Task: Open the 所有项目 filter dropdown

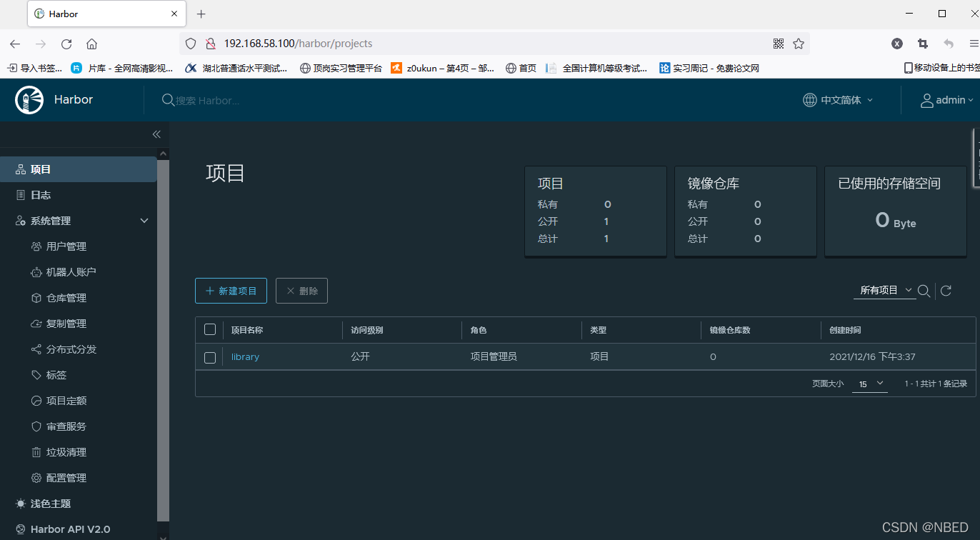Action: [x=884, y=291]
